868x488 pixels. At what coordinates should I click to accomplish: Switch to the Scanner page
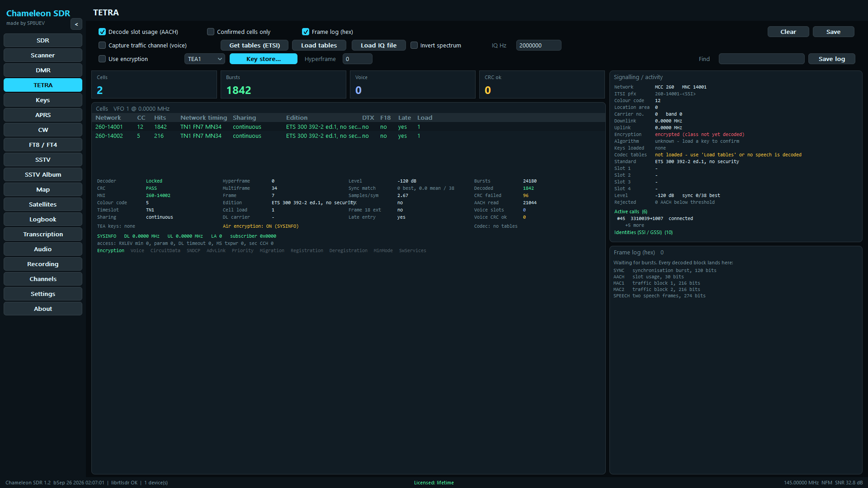click(x=43, y=55)
